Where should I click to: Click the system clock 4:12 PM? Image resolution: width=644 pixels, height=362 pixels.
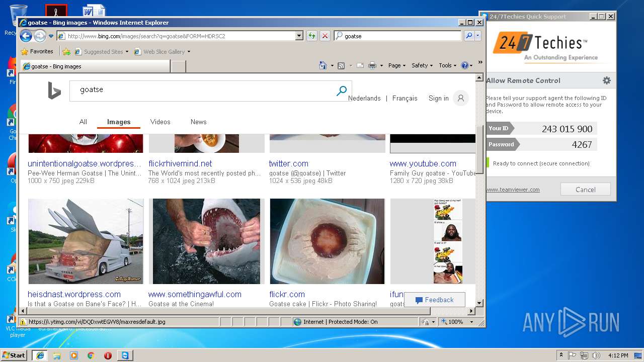(x=618, y=355)
